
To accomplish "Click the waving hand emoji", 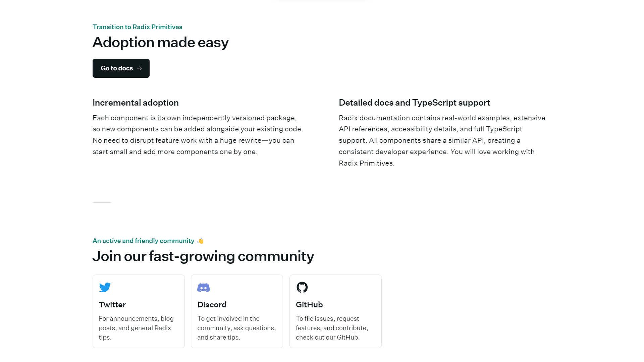I will 200,241.
